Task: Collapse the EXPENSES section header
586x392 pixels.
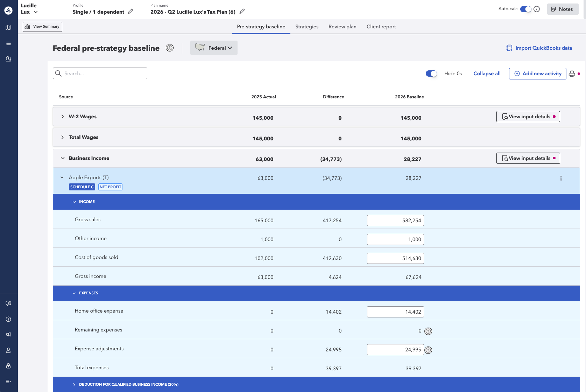Action: pos(74,293)
